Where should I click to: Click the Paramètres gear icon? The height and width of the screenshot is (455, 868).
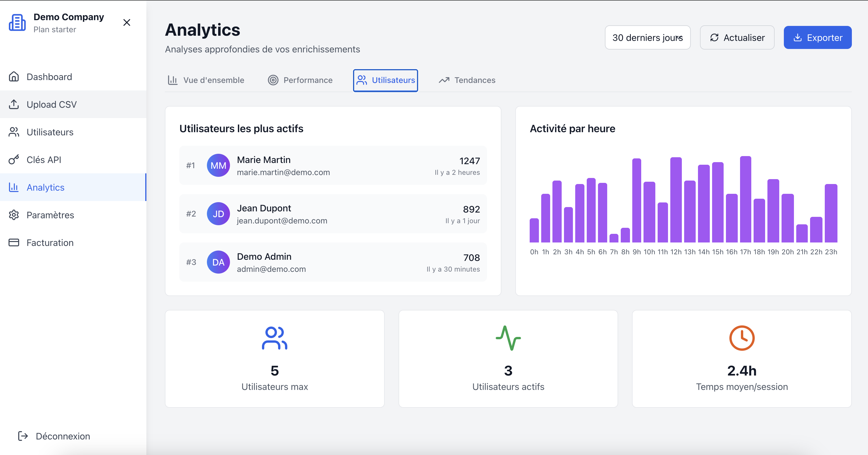(14, 215)
